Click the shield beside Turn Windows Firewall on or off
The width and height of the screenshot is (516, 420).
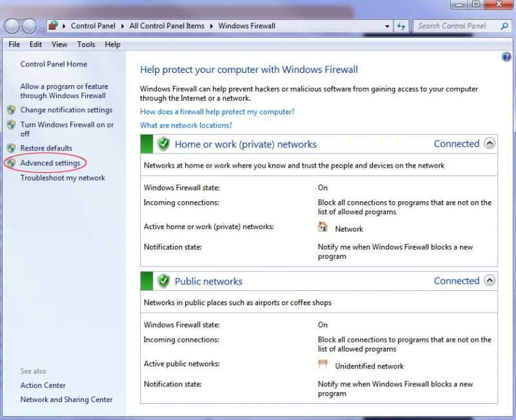pyautogui.click(x=11, y=125)
